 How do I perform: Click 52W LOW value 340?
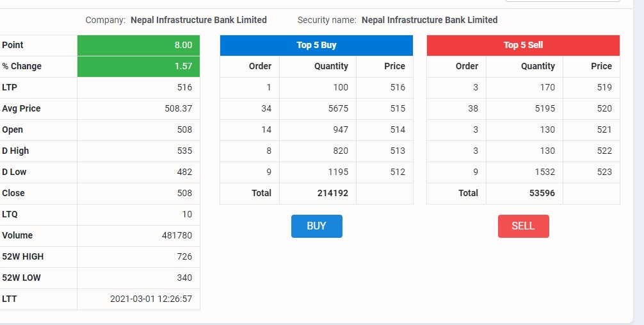(184, 278)
